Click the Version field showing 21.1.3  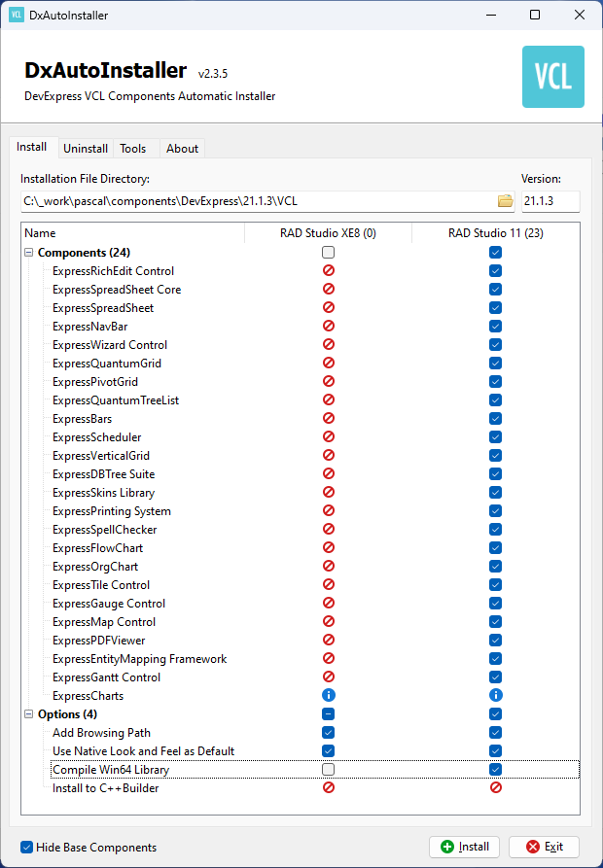[x=550, y=201]
